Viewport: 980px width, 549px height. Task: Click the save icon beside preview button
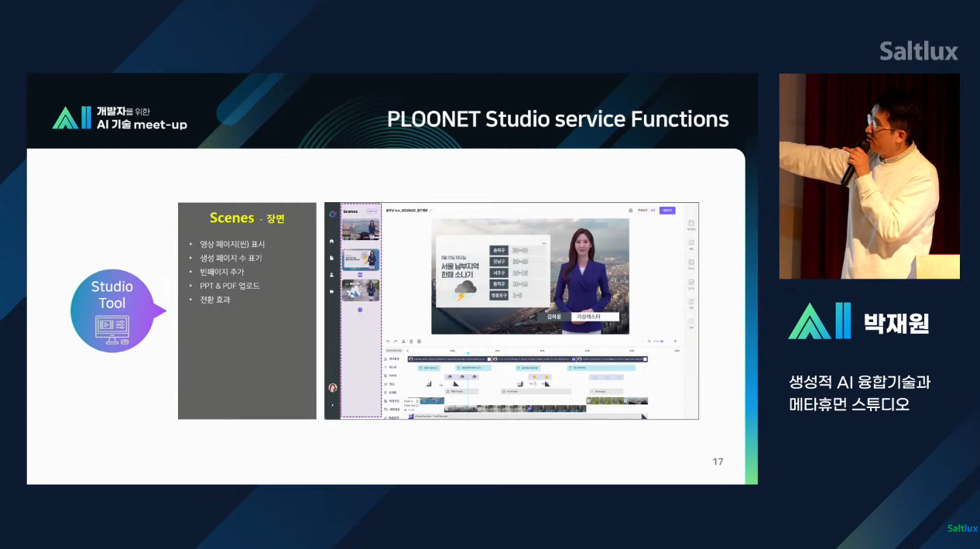pos(631,211)
